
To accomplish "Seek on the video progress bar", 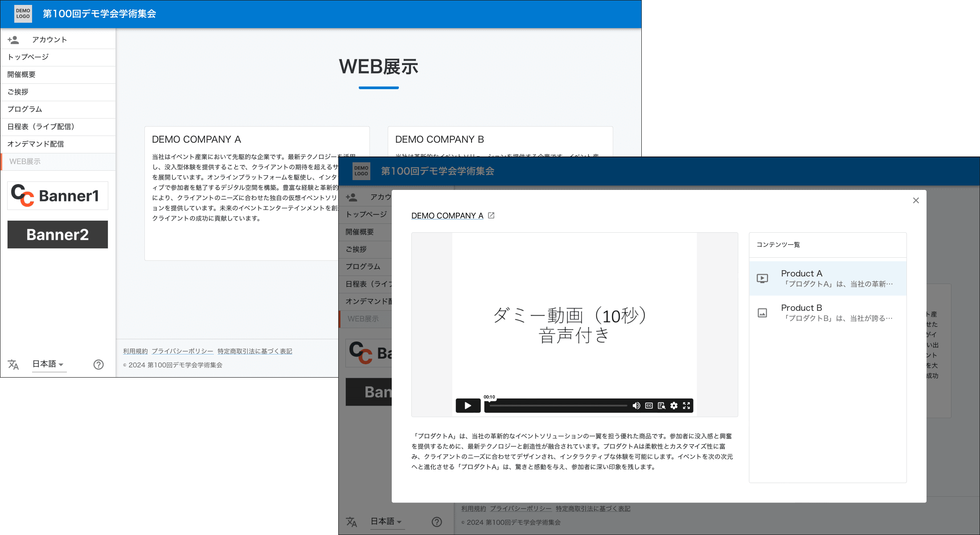I will [x=558, y=406].
